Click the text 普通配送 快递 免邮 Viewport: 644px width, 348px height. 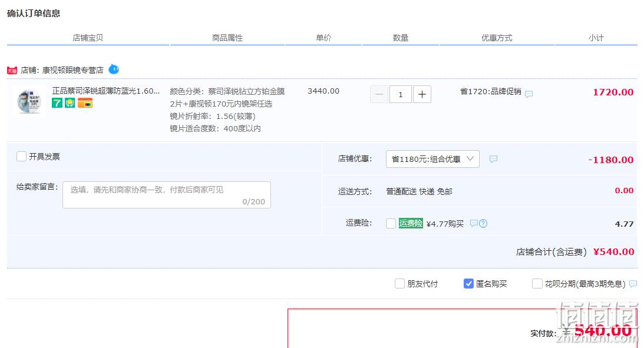(x=420, y=191)
